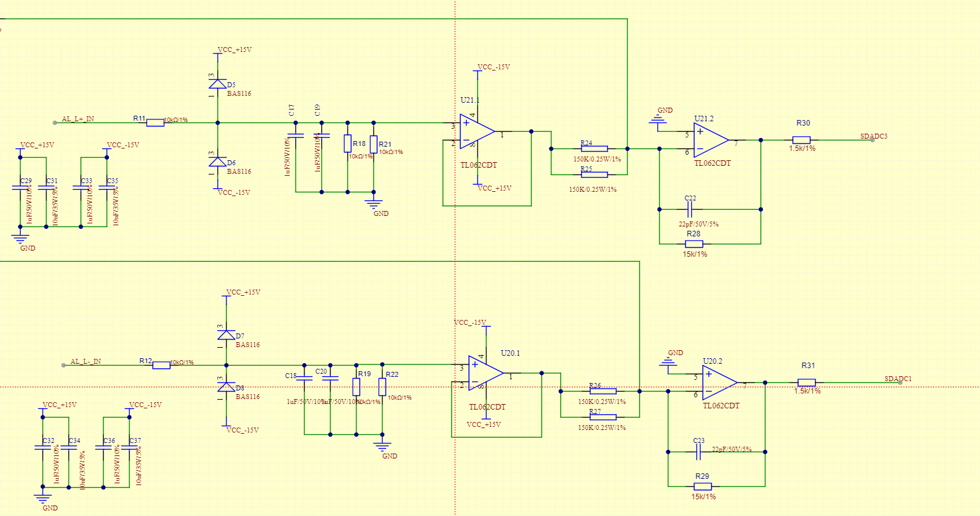Image resolution: width=980 pixels, height=516 pixels.
Task: Pick resistor R27 symbol
Action: coord(603,417)
